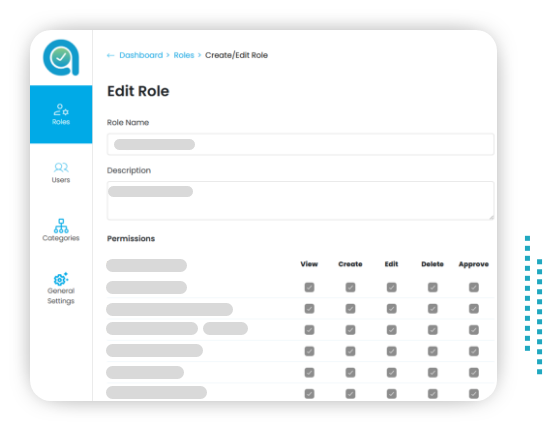Click the back arrow beside Dashboard breadcrumb

pos(110,55)
